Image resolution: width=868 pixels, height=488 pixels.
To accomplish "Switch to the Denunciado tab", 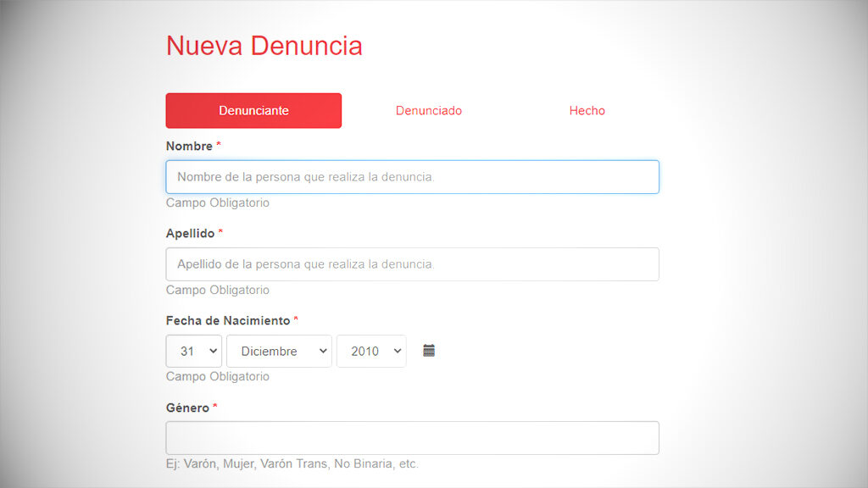I will 429,111.
